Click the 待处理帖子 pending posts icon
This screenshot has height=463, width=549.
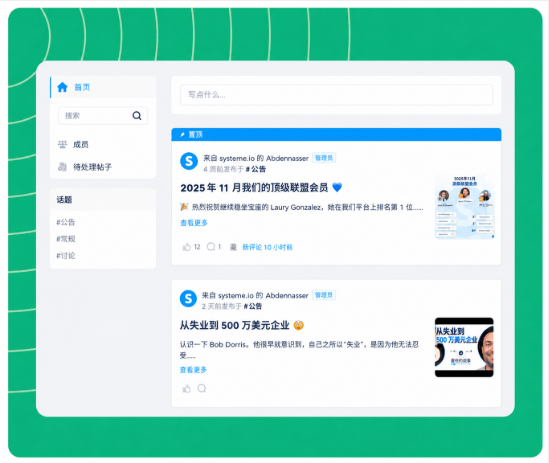62,167
